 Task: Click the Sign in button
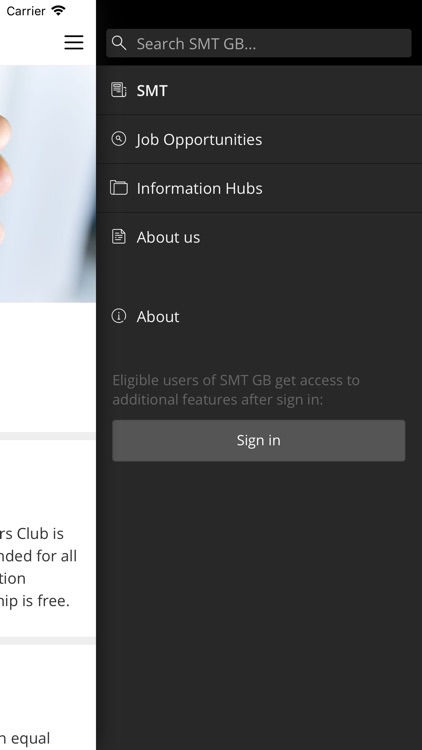[x=258, y=441]
